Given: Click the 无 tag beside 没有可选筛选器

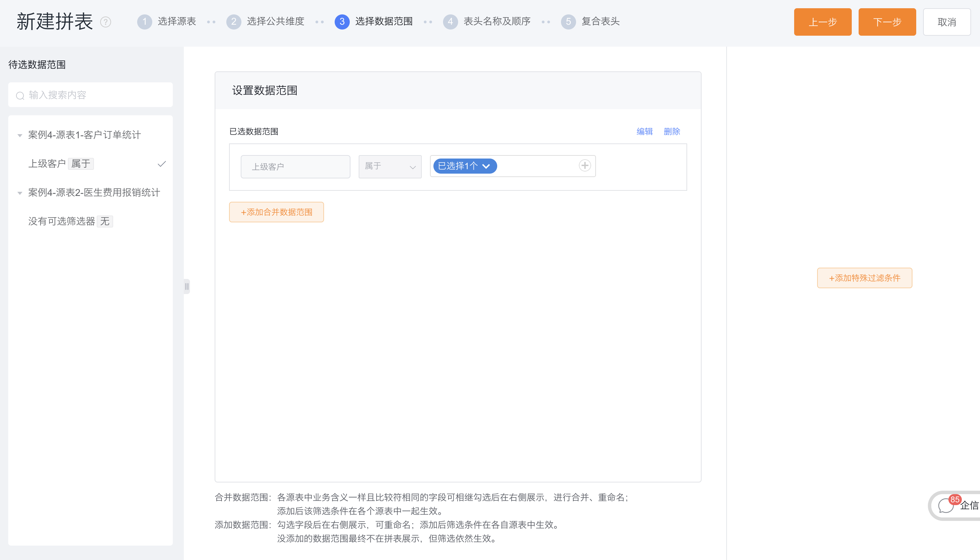Looking at the screenshot, I should 105,222.
